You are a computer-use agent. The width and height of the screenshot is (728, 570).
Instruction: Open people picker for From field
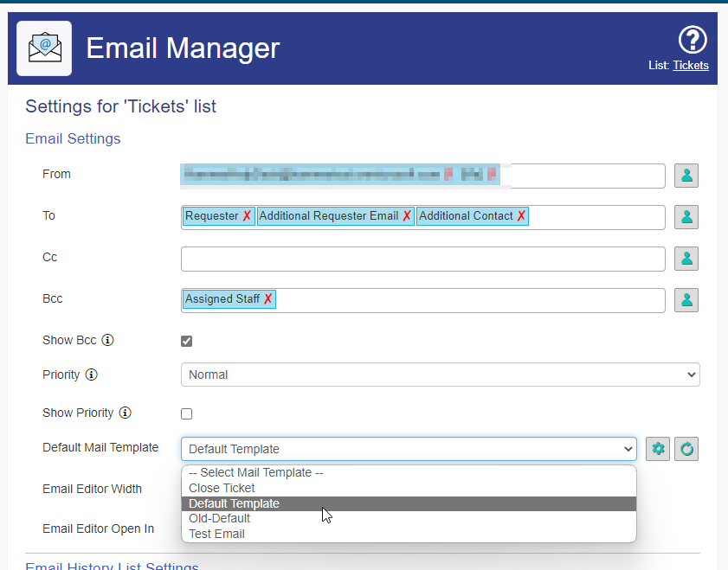(x=686, y=176)
